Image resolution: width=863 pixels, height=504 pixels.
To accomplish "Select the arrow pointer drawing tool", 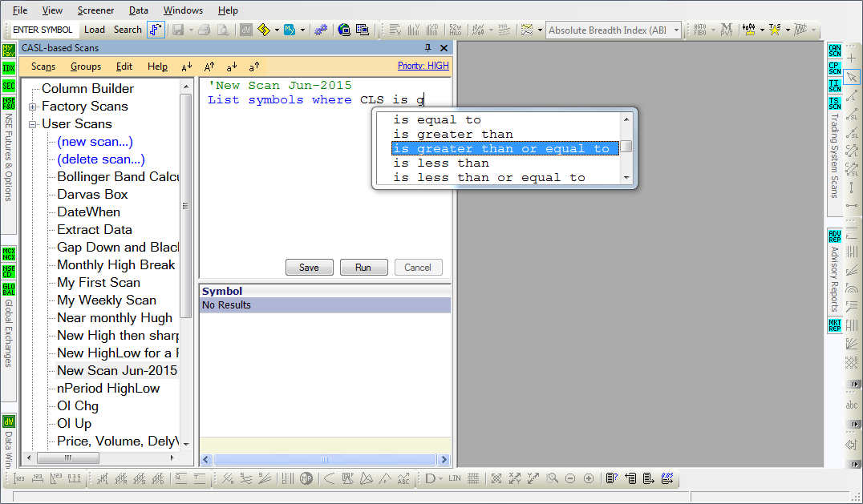I will [852, 77].
